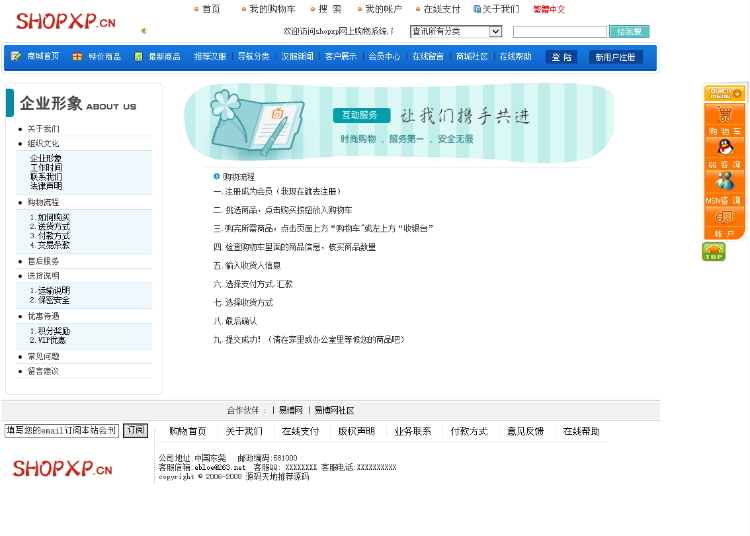
Task: Click the green TOP back-to-top icon
Action: point(714,252)
